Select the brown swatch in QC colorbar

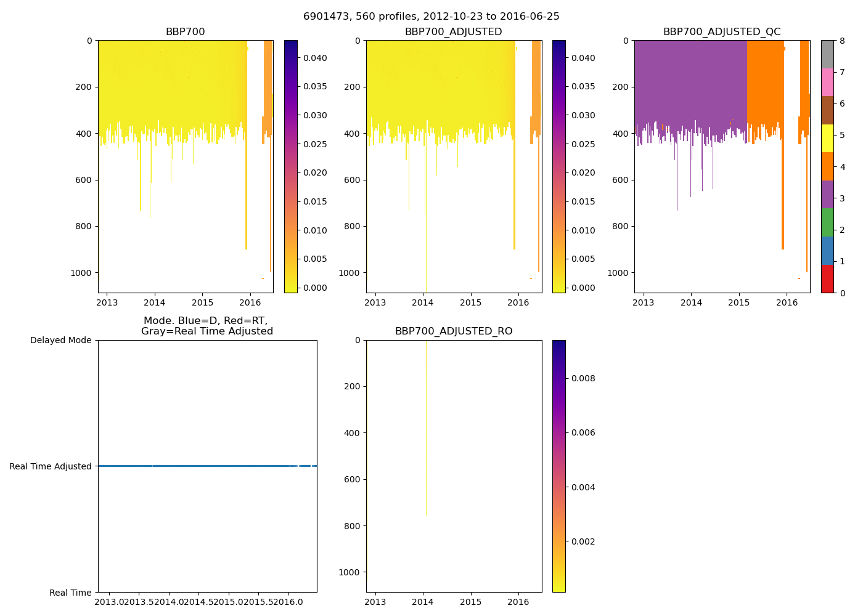point(827,110)
